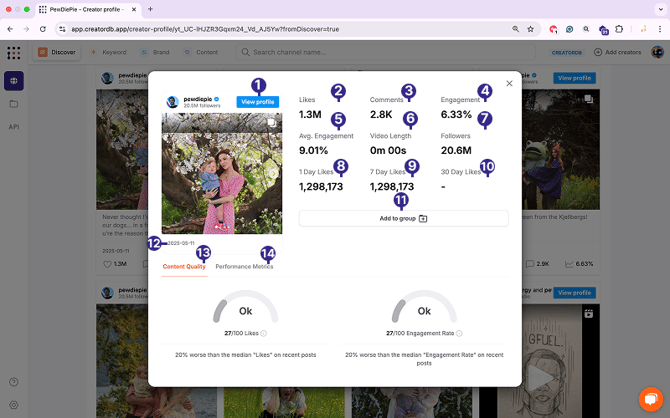670x418 pixels.
Task: Close the post details modal
Action: [x=509, y=83]
